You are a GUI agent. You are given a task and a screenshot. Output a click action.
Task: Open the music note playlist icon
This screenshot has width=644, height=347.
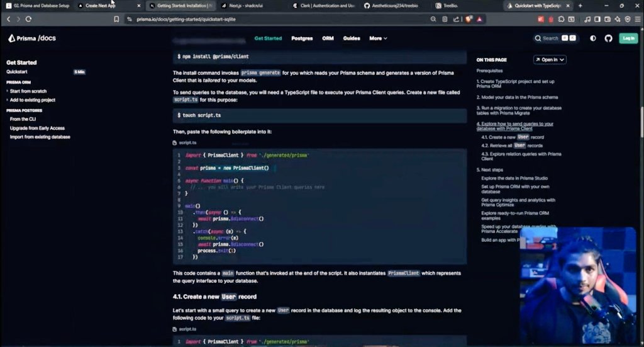[587, 20]
